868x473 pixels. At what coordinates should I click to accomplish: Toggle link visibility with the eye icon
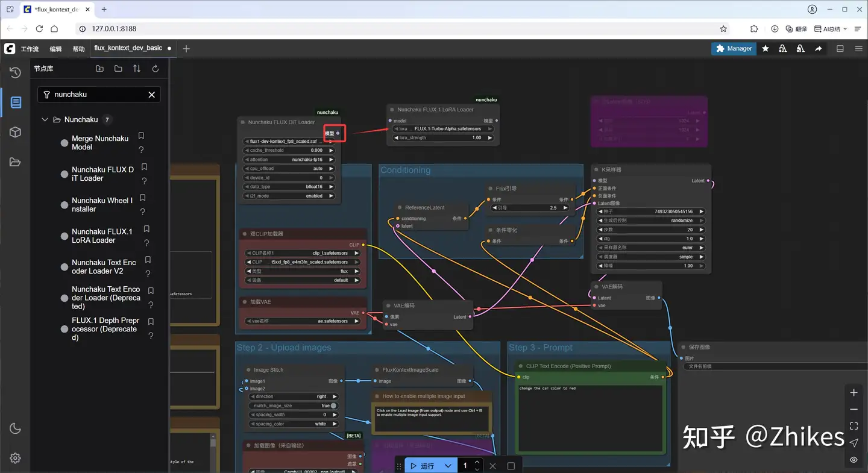click(854, 460)
